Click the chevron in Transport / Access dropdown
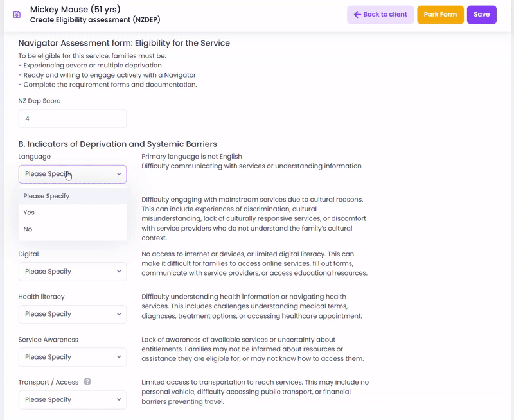 pyautogui.click(x=119, y=399)
